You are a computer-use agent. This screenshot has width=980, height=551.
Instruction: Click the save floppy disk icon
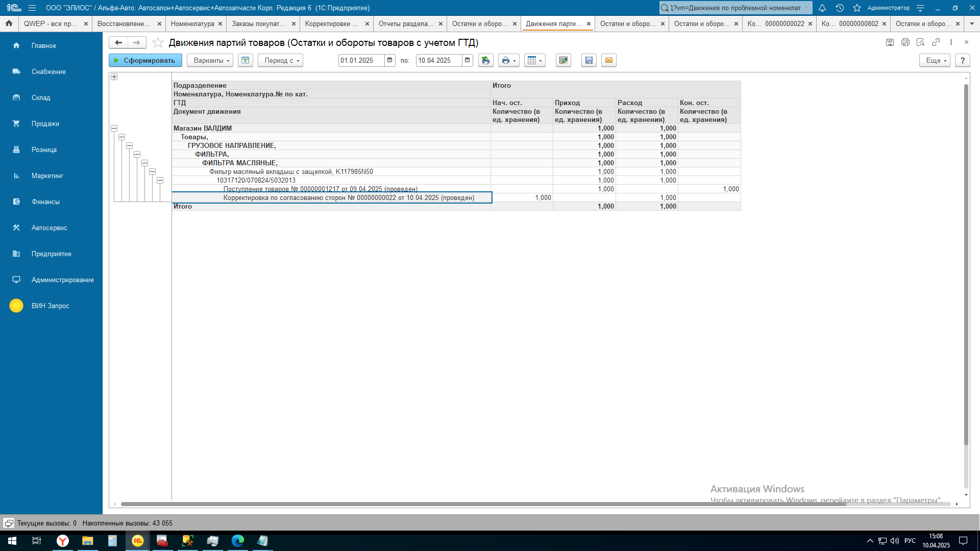pyautogui.click(x=589, y=60)
